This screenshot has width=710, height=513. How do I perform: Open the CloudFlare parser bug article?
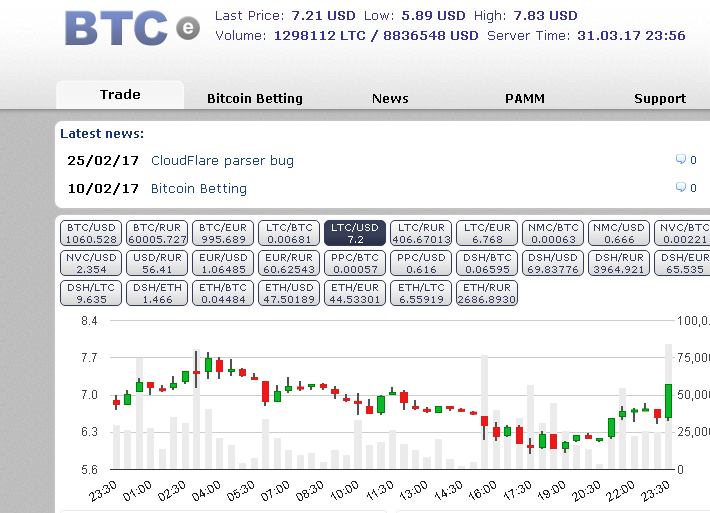point(222,161)
